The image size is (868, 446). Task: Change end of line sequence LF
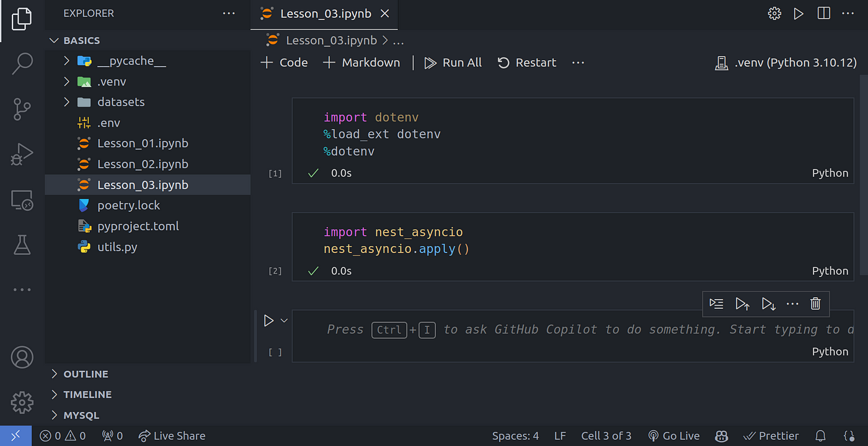click(560, 435)
